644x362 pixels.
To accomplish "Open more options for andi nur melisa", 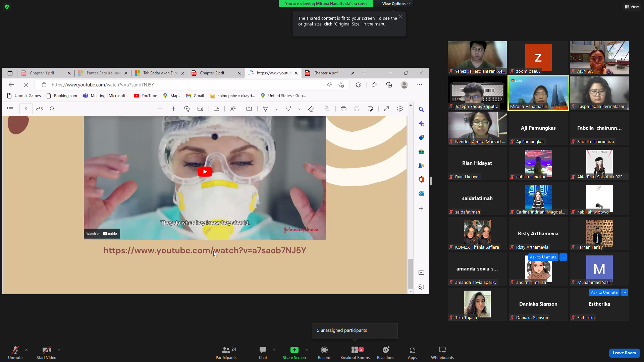I will point(563,257).
